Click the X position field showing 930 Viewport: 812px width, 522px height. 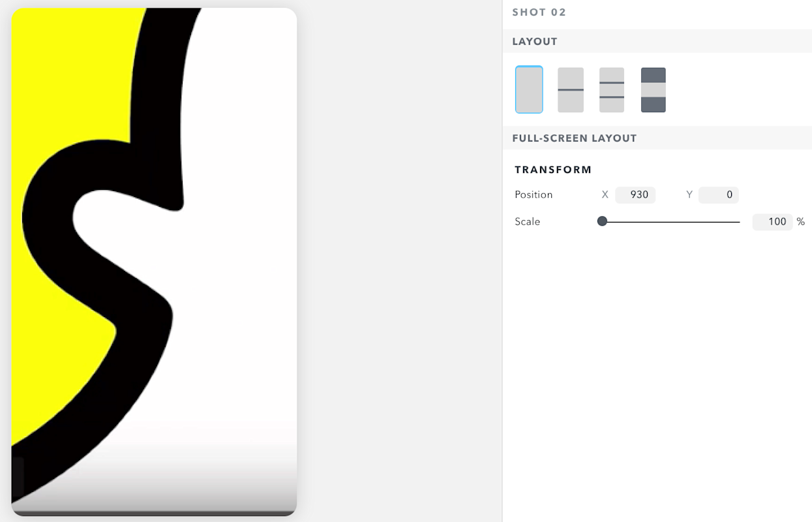click(635, 194)
